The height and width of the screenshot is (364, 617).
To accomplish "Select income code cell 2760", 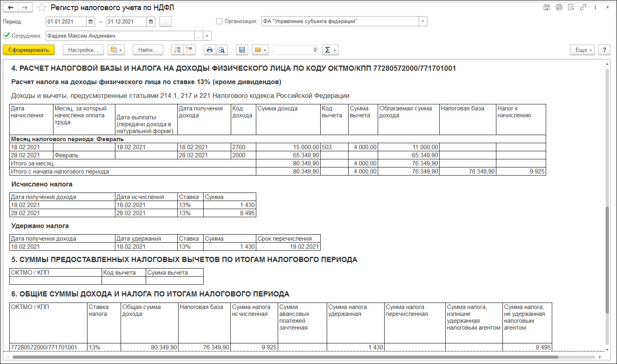I will [243, 147].
